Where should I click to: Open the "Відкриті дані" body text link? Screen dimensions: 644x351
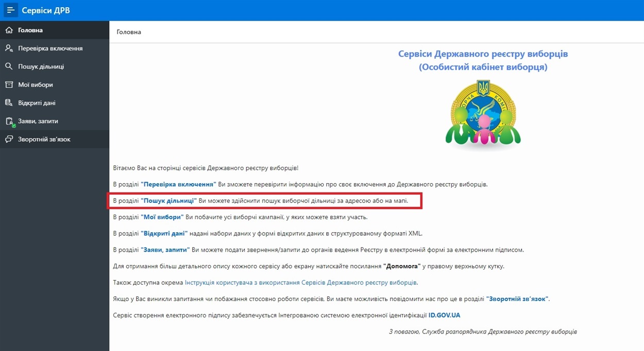click(x=164, y=234)
